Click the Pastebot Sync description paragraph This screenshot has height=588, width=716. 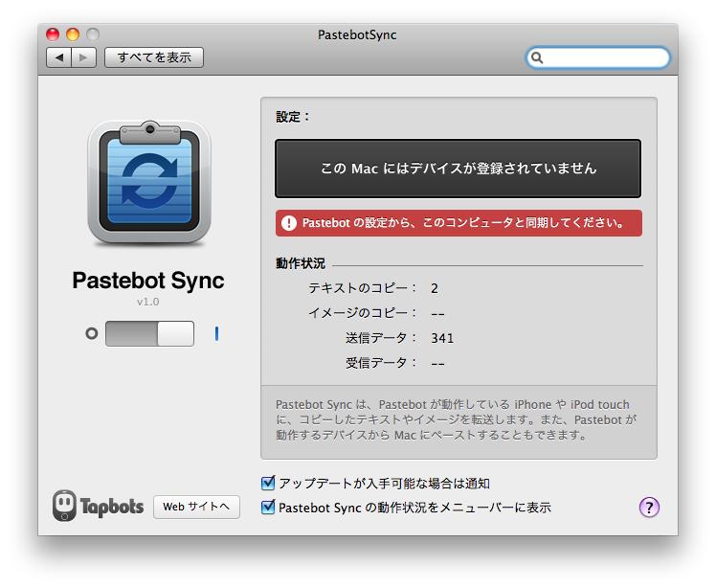(456, 419)
